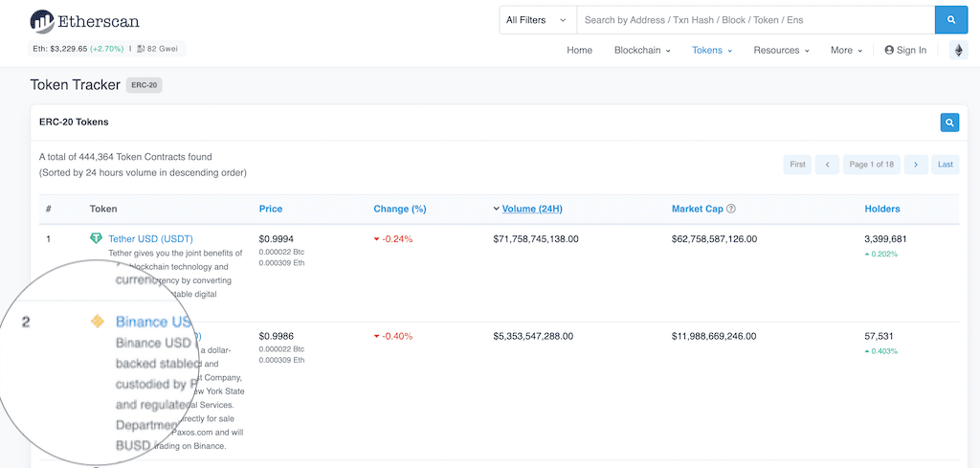Click the blue search button in header
The image size is (980, 468).
(x=951, y=20)
